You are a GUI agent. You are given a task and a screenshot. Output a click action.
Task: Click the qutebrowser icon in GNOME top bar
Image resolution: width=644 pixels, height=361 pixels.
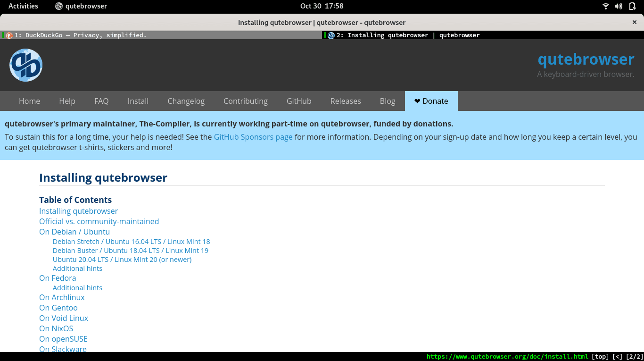point(59,6)
